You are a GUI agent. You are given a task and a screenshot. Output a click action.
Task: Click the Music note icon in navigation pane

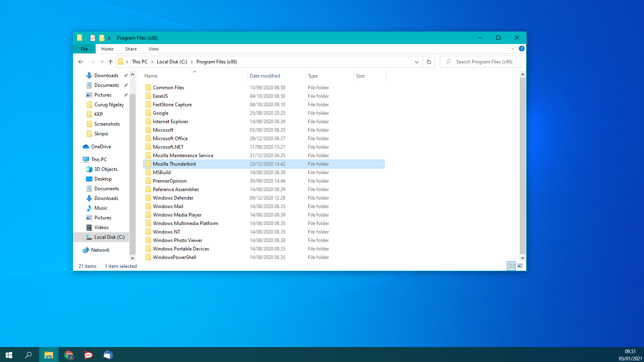coord(89,208)
